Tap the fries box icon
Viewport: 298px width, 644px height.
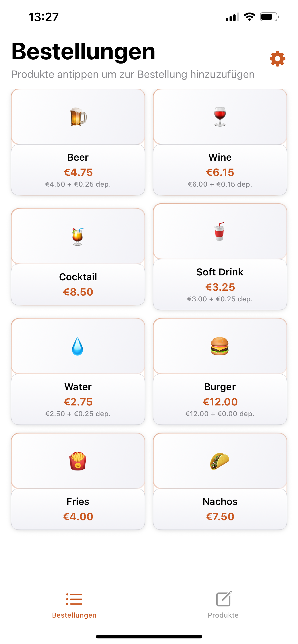78,461
